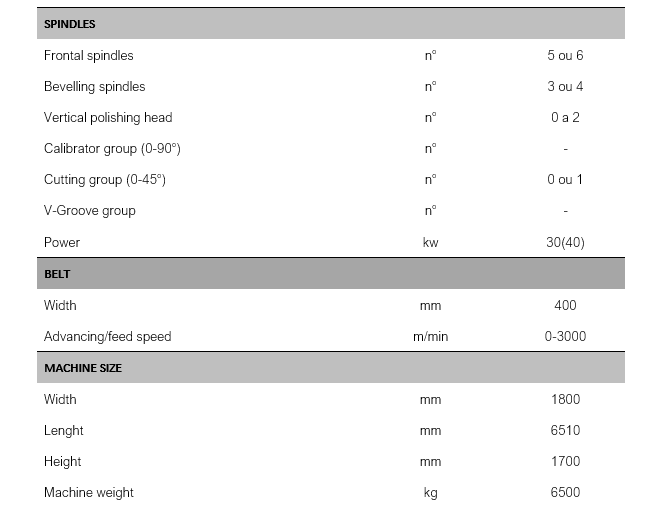Click the Machine weight label
Viewport: 653px width, 523px height.
89,492
